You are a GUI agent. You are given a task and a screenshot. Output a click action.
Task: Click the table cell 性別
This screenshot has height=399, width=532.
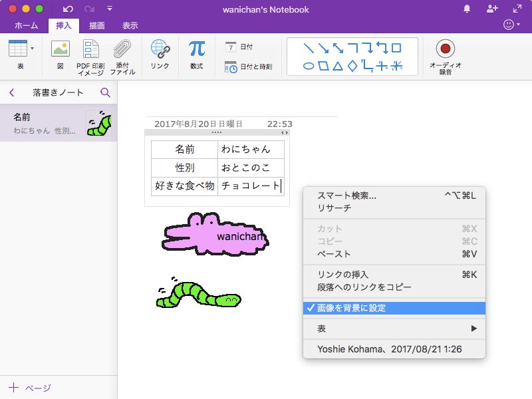pos(184,168)
